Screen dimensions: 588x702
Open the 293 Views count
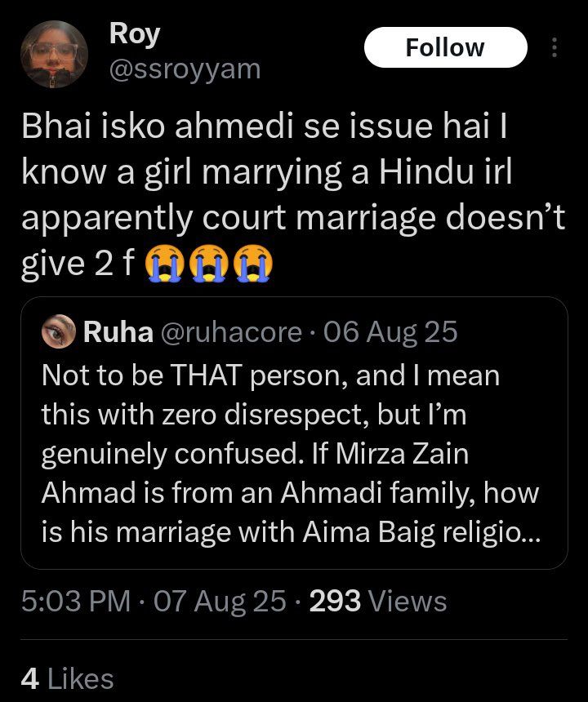[378, 602]
